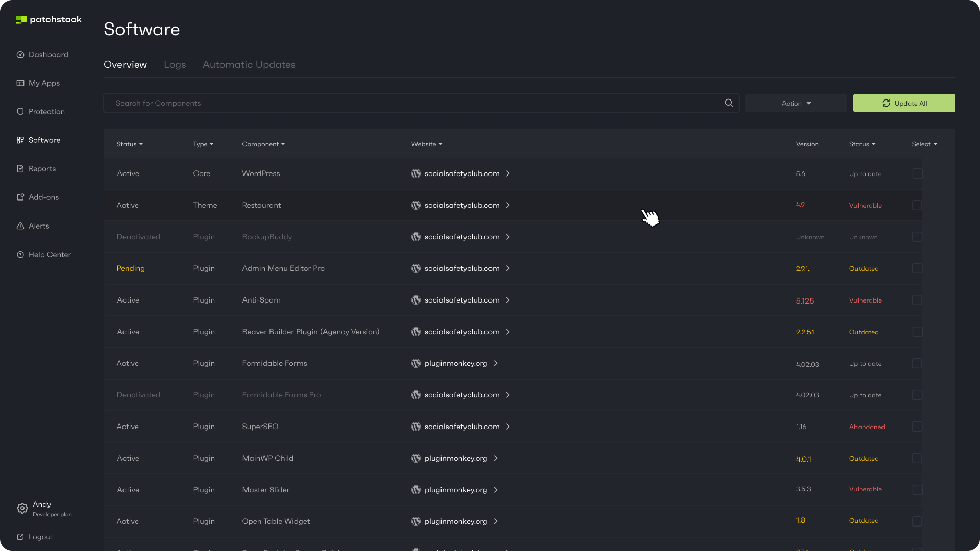Image resolution: width=980 pixels, height=551 pixels.
Task: Click WordPress logo in BackupBuddy row
Action: click(416, 237)
